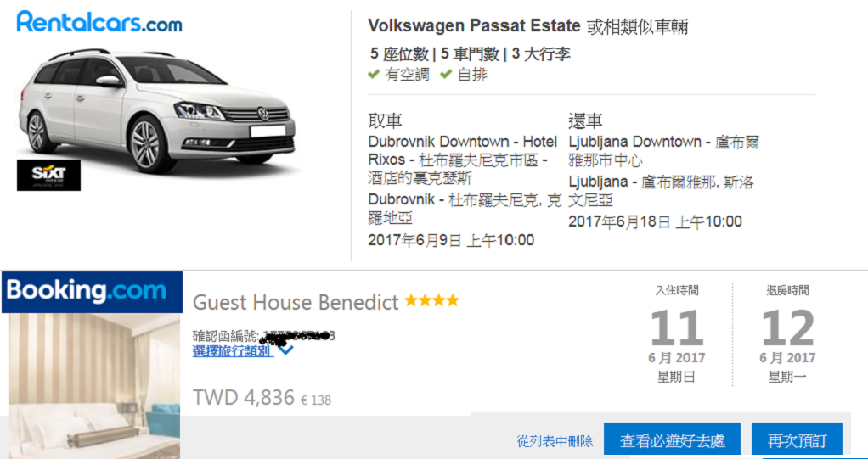
Task: Click the 取車 pickup location heading
Action: [x=386, y=120]
